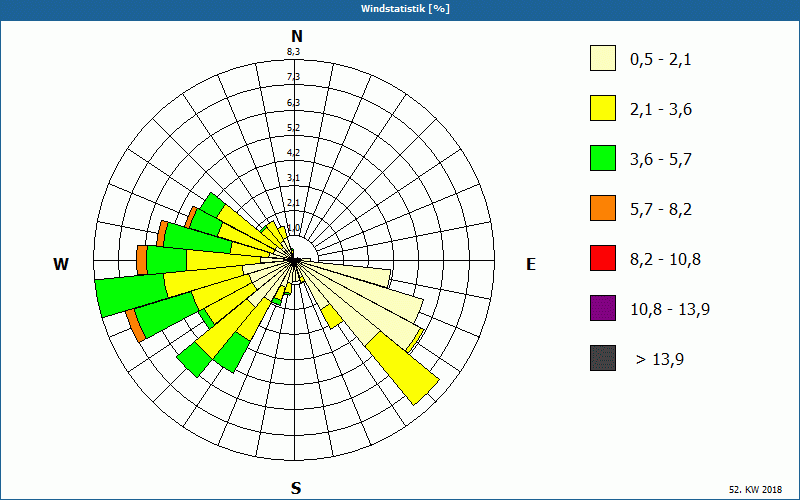800x500 pixels.
Task: Click the '3,1' radial axis value
Action: 293,178
